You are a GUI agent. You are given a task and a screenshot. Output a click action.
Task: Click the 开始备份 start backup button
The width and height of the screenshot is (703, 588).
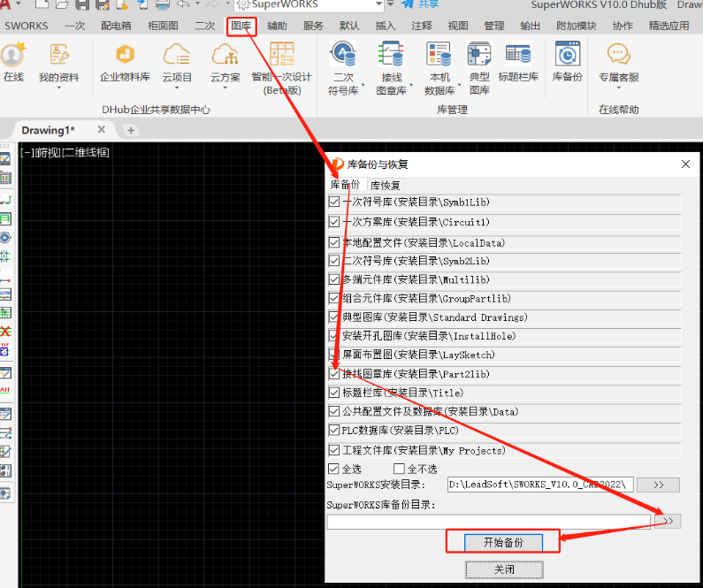tap(503, 542)
